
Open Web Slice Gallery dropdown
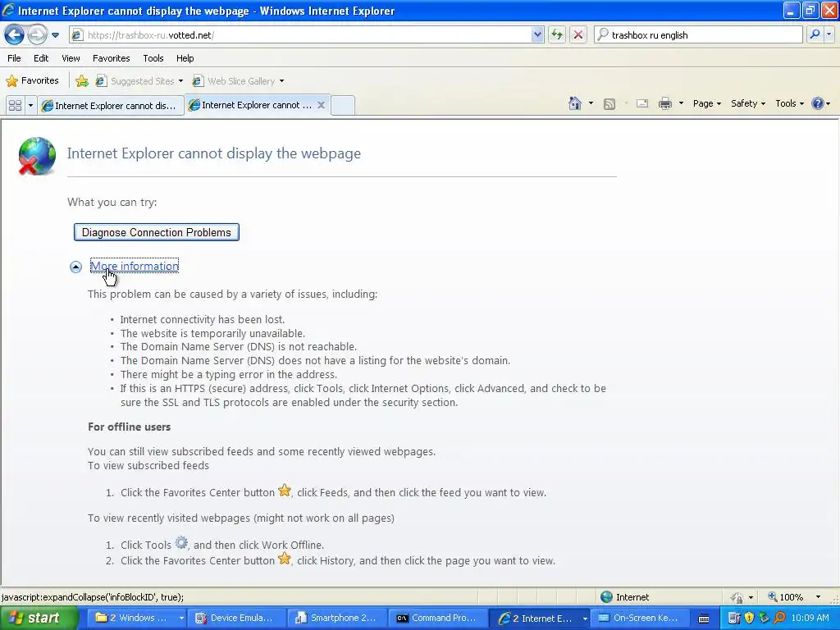[239, 81]
